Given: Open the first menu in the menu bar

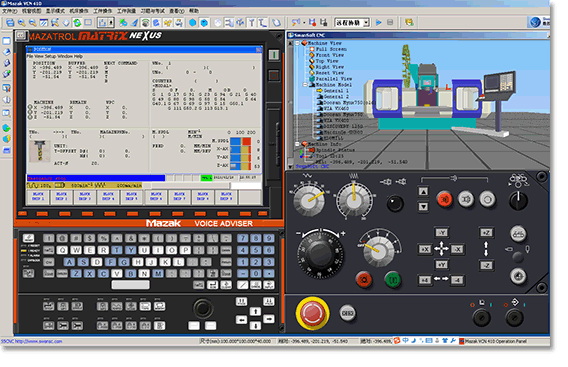Looking at the screenshot, I should tap(9, 11).
